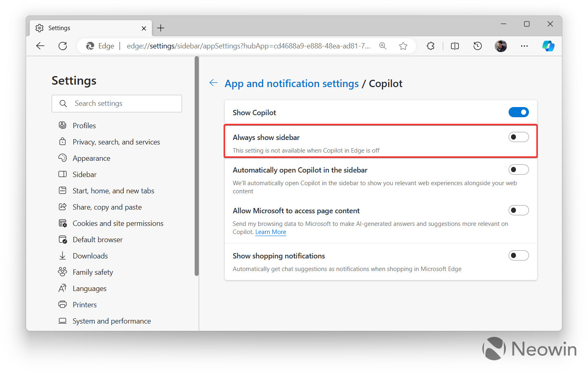
Task: Open Profiles settings page
Action: 84,125
